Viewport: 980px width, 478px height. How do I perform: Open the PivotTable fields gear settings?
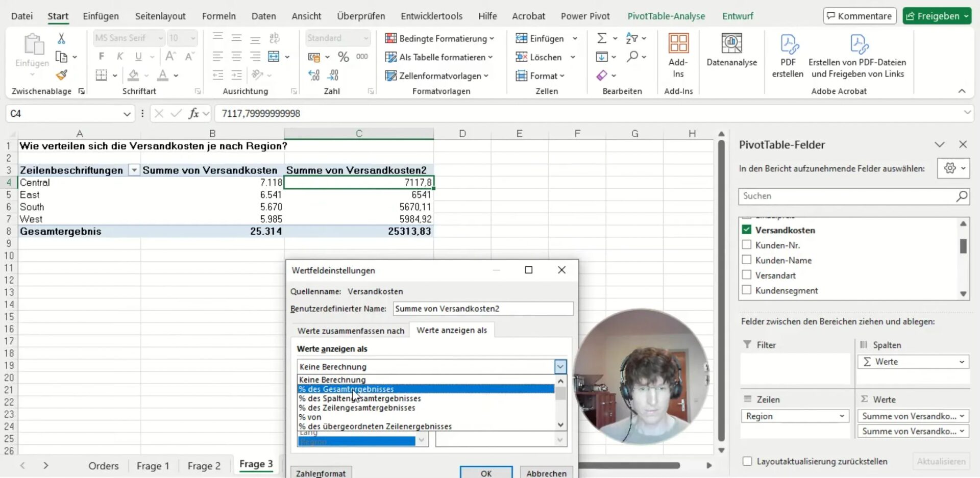(949, 168)
